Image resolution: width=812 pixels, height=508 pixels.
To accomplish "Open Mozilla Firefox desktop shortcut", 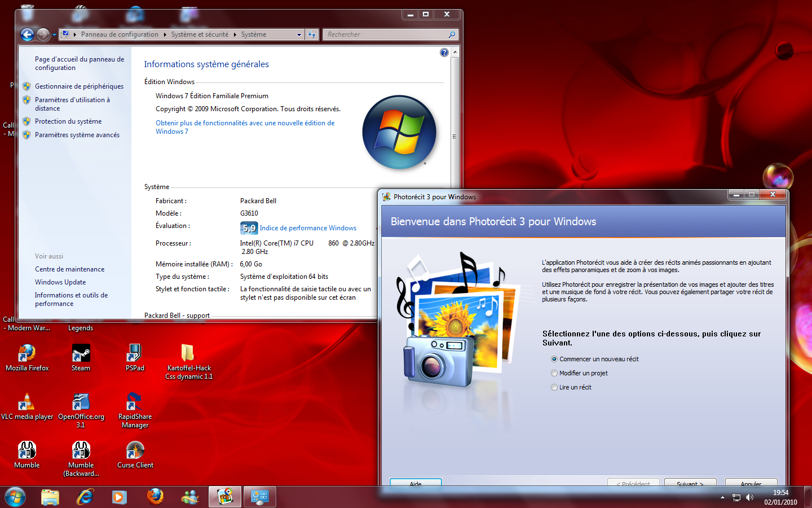I will point(27,358).
